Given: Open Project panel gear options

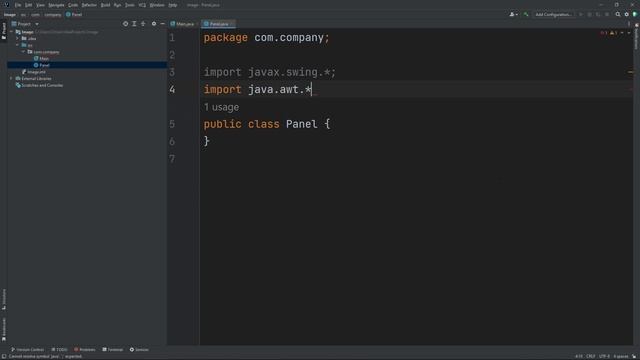Looking at the screenshot, I should point(154,24).
